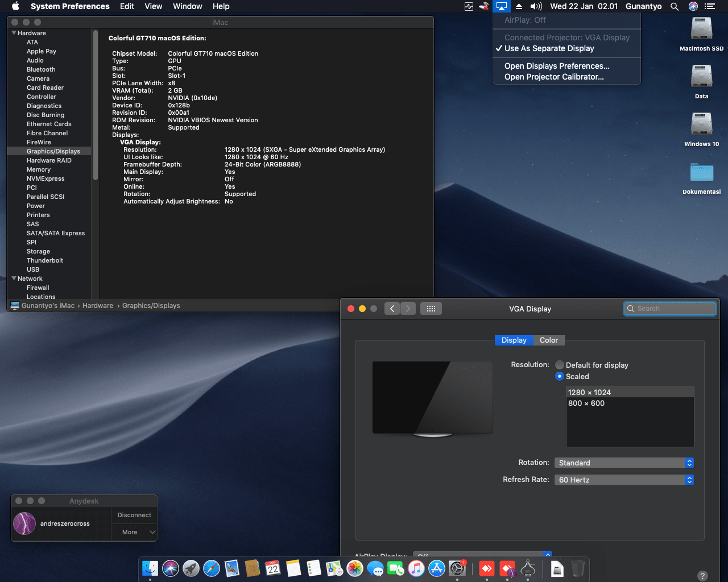The image size is (728, 582).
Task: Select the Scaled resolution radio button
Action: (560, 376)
